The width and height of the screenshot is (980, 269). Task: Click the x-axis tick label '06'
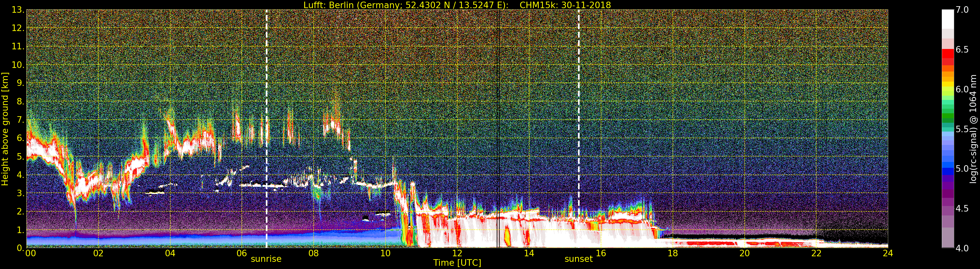tap(242, 253)
